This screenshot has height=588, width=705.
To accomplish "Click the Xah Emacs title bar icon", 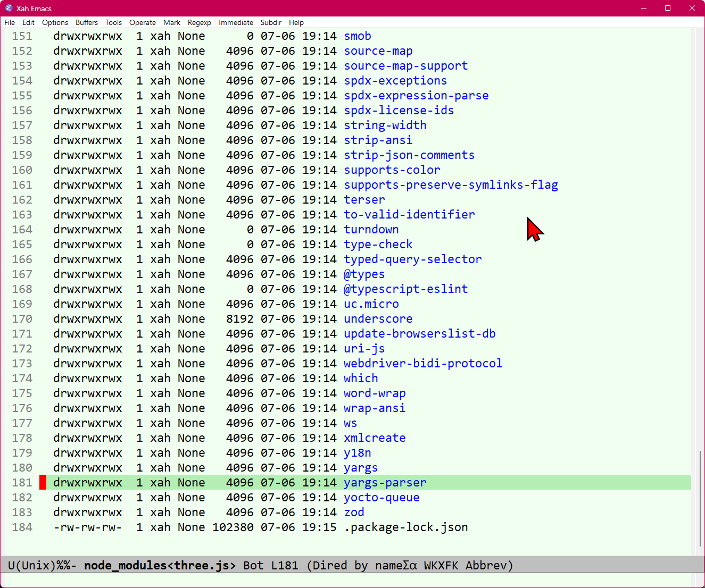I will pos(9,8).
